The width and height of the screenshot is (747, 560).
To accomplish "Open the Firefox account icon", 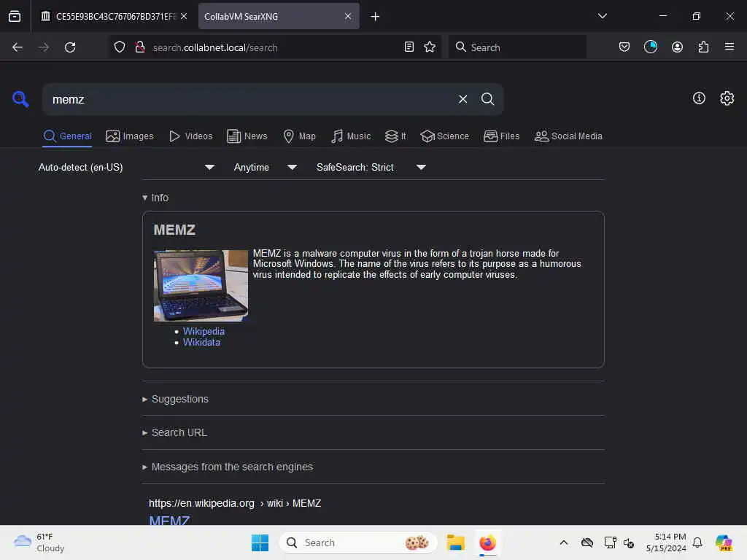I will point(677,47).
